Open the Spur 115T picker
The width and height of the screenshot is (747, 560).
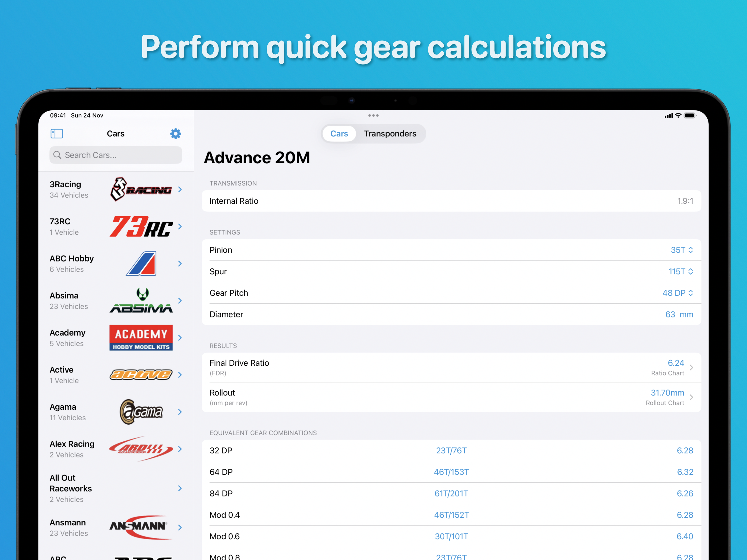[681, 271]
